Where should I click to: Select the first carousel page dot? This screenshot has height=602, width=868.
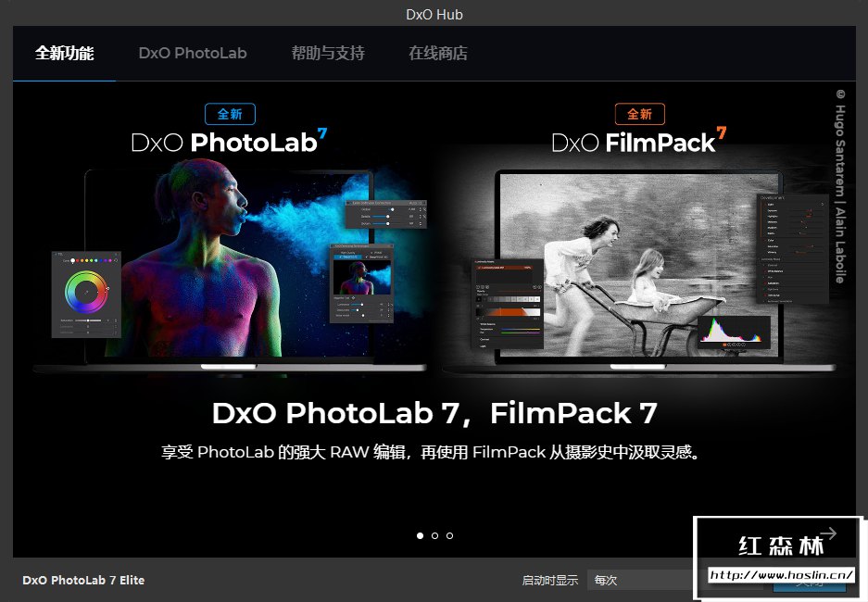pyautogui.click(x=421, y=535)
